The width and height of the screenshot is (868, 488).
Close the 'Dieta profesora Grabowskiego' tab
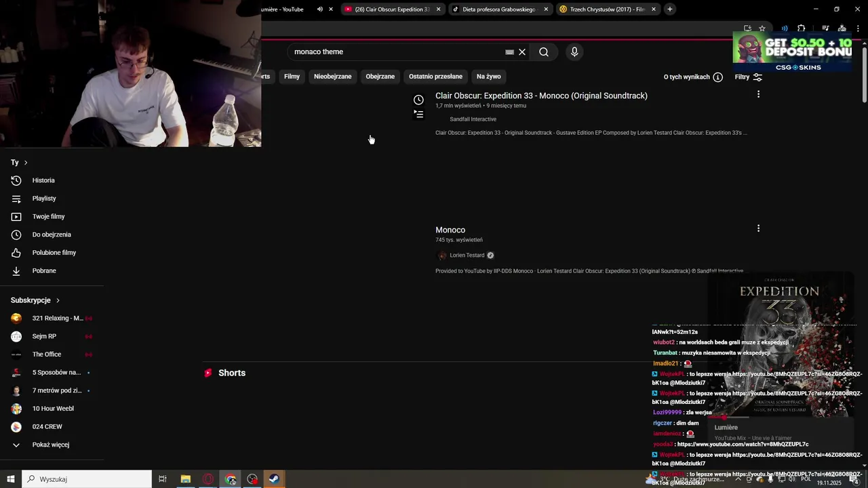(546, 9)
